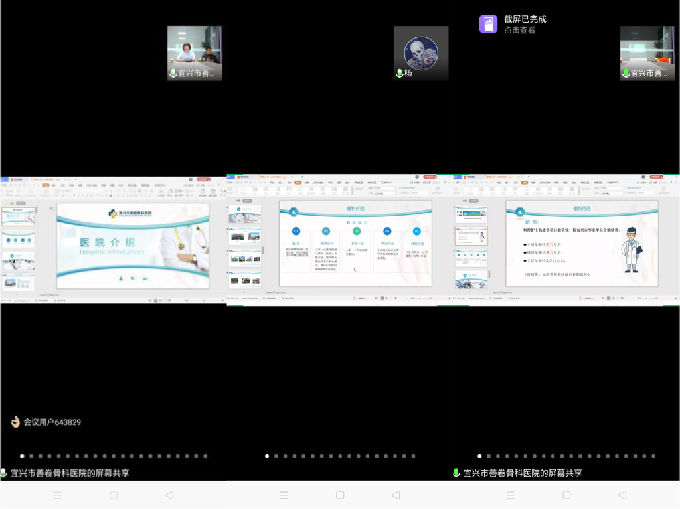Tap the 医院介绍 shared title slide
The image size is (680, 509).
coord(133,246)
